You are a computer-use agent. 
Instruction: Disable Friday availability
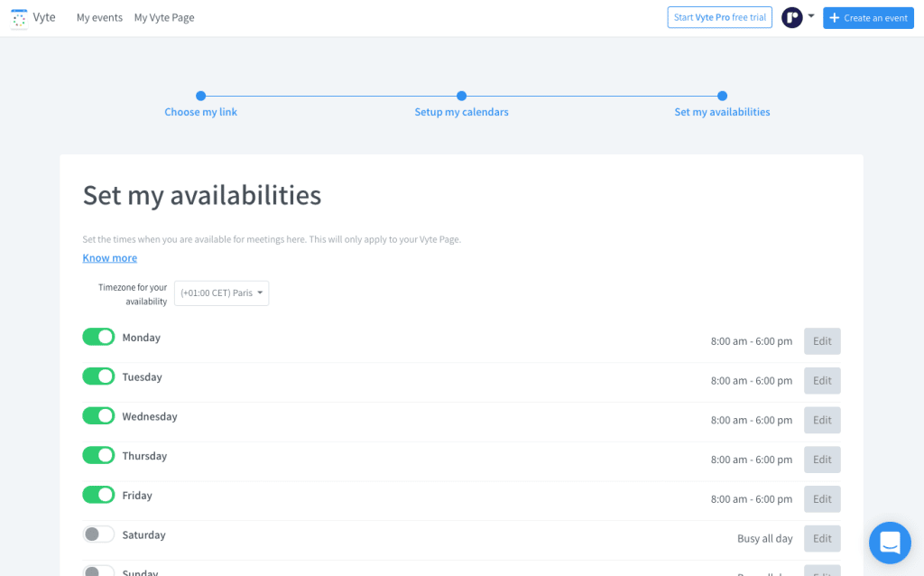pyautogui.click(x=98, y=495)
